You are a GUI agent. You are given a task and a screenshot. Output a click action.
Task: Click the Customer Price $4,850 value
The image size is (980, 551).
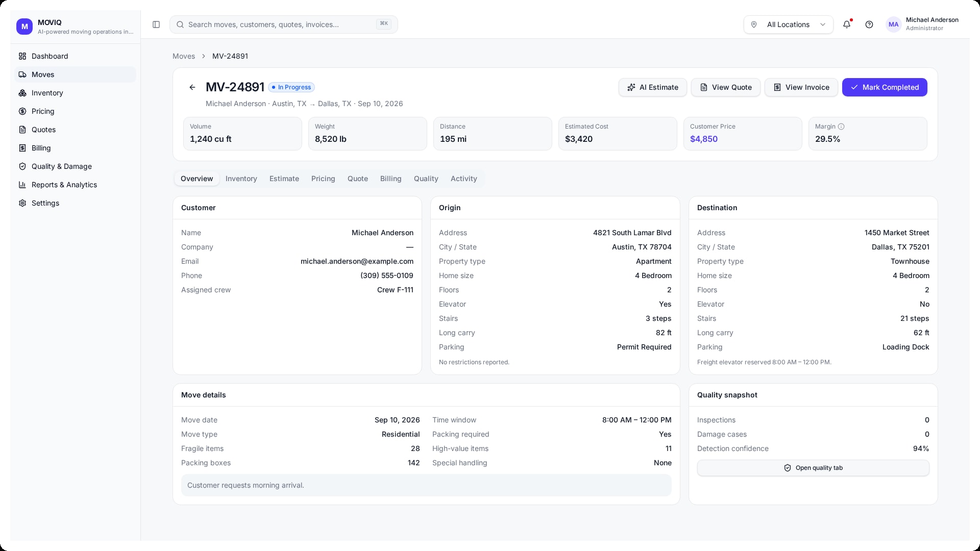(x=703, y=139)
